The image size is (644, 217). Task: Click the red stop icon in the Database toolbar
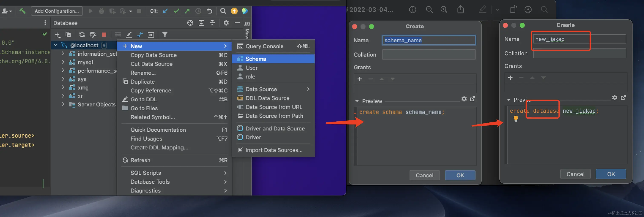(104, 35)
